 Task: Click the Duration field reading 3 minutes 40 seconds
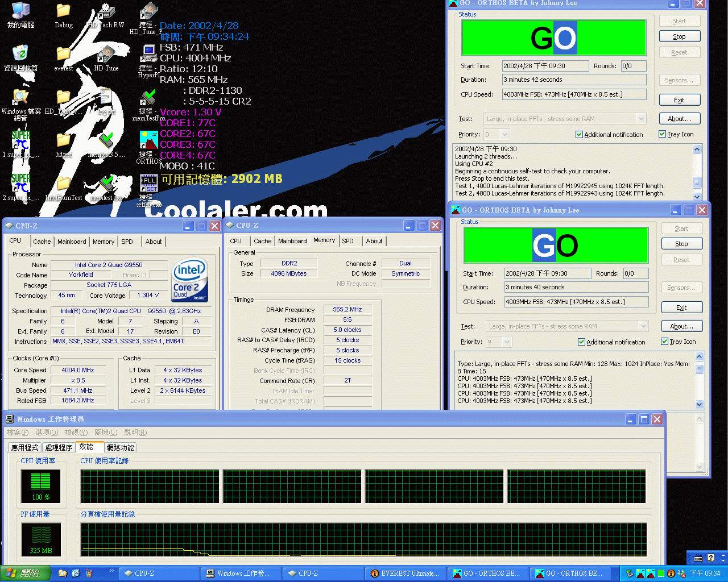point(576,288)
